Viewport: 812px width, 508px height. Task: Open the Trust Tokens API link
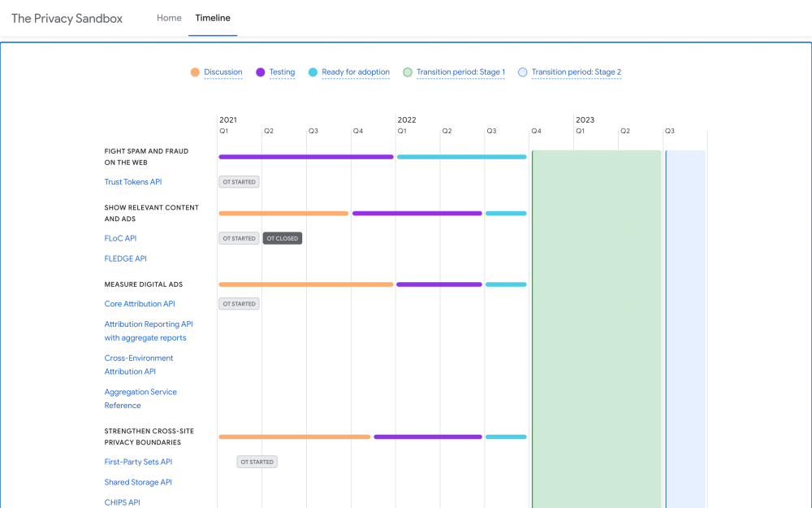coord(133,182)
